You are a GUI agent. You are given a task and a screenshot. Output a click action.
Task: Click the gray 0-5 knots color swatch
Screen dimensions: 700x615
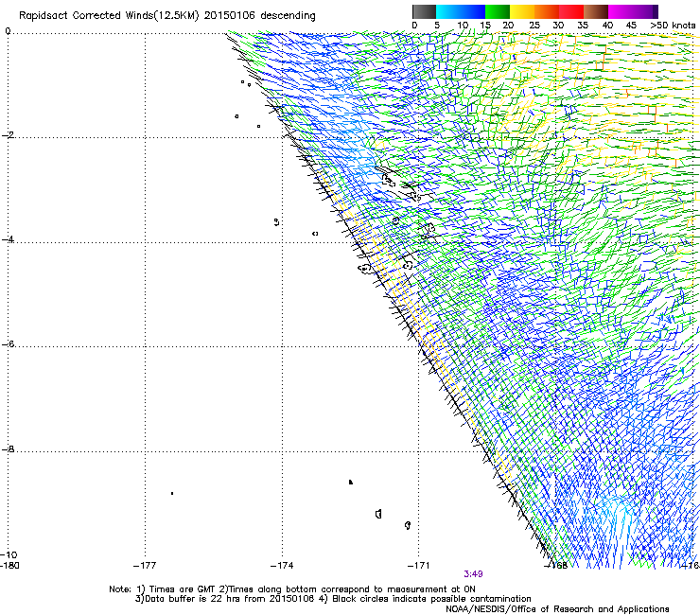424,11
